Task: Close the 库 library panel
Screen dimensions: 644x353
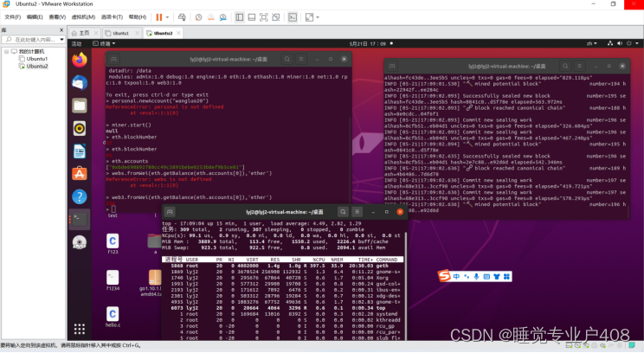Action: tap(61, 30)
